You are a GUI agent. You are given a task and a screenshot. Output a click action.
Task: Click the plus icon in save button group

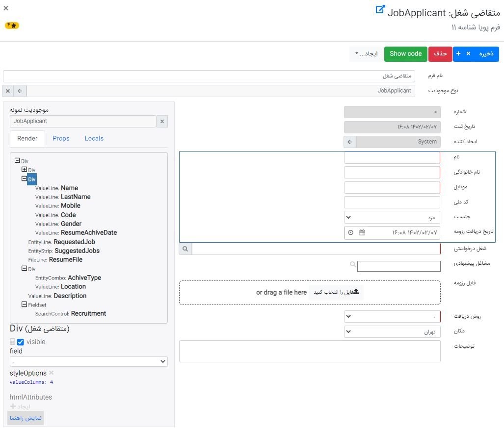[x=458, y=53]
